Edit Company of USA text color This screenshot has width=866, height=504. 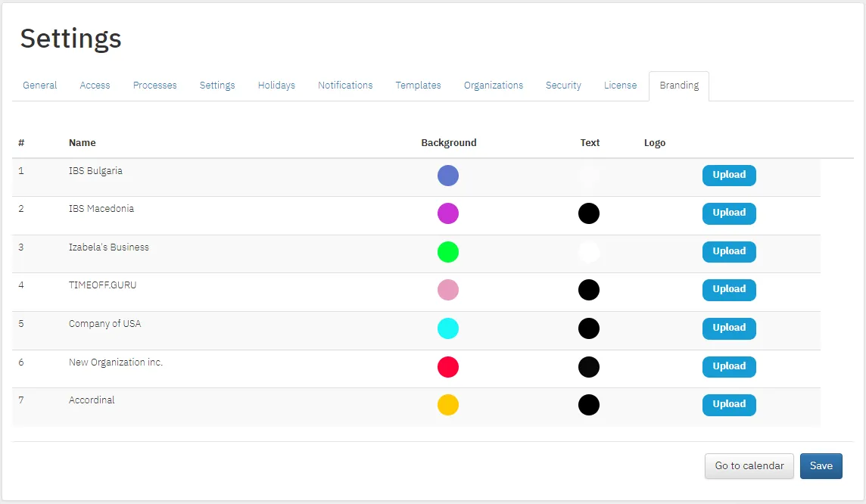[x=589, y=328]
